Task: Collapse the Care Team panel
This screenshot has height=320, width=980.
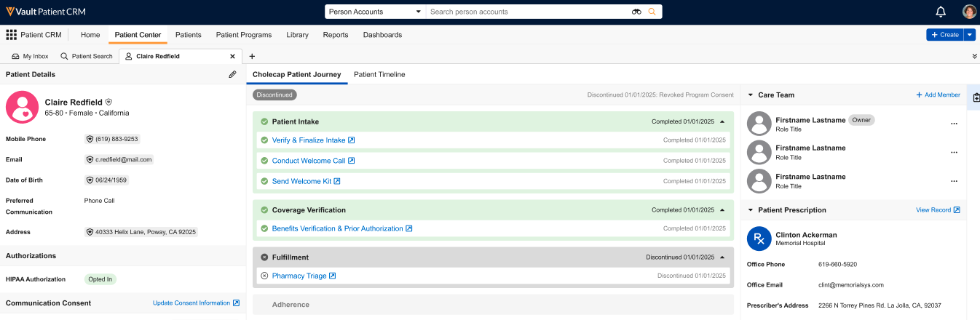Action: click(751, 95)
